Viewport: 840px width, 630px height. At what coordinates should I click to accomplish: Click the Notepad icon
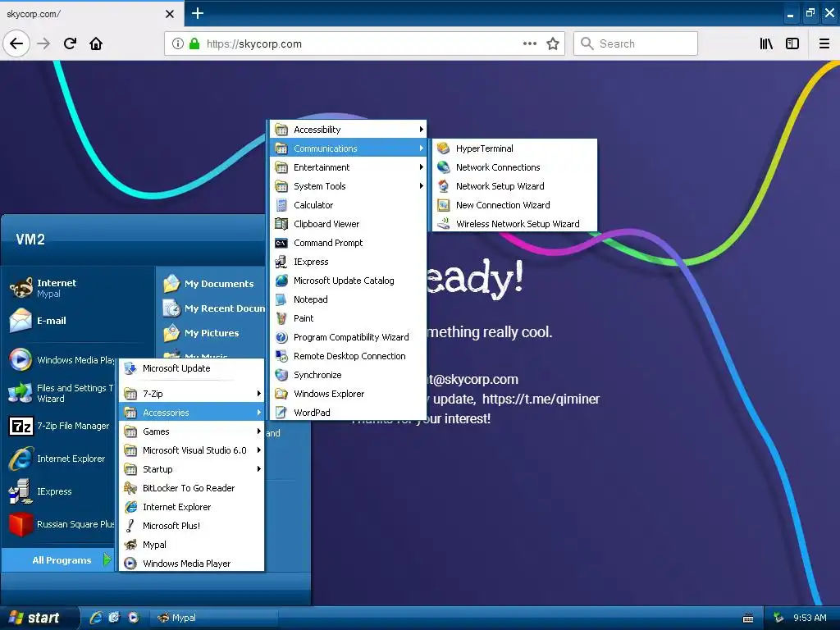[281, 299]
